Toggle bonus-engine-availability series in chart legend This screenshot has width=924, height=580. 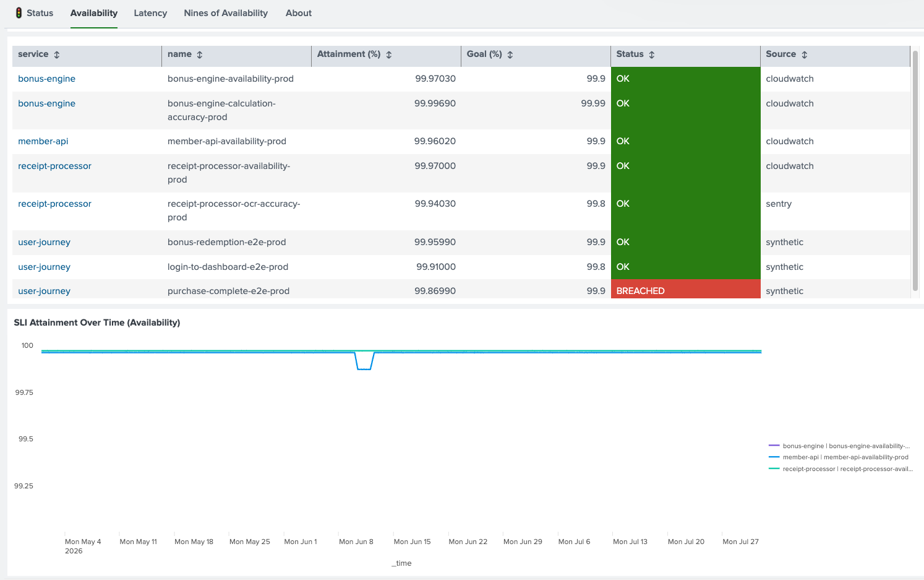839,446
